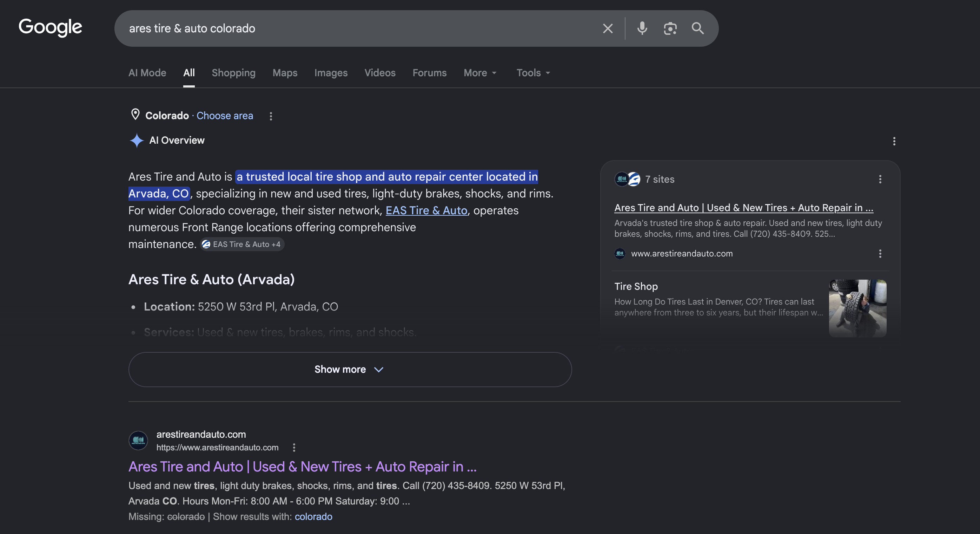Switch to the Maps tab
The image size is (980, 534).
[x=285, y=73]
